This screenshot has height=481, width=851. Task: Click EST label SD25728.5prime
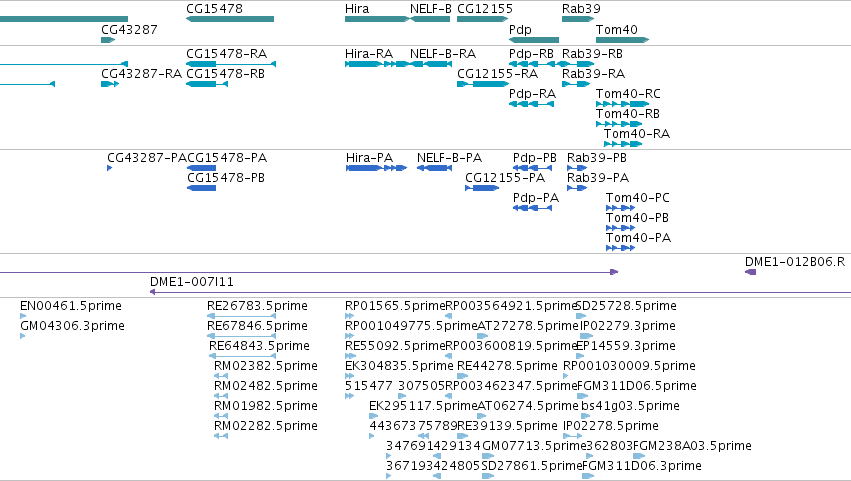tap(626, 306)
